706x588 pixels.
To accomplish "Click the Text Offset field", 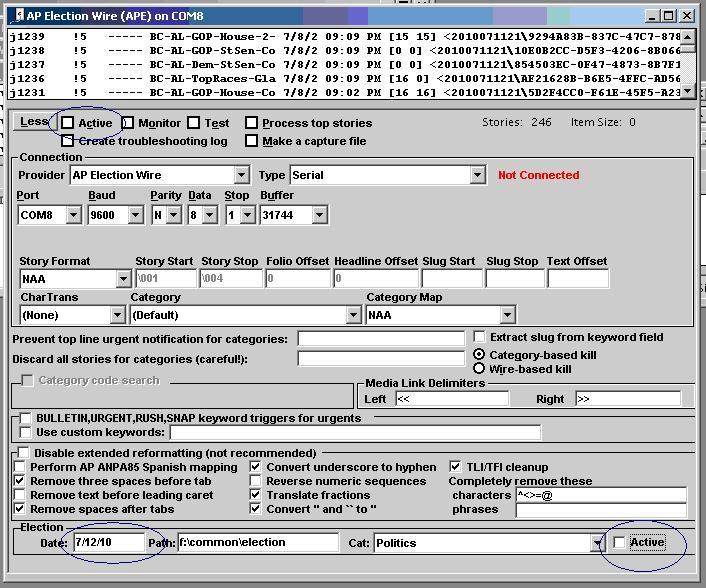I will 578,278.
